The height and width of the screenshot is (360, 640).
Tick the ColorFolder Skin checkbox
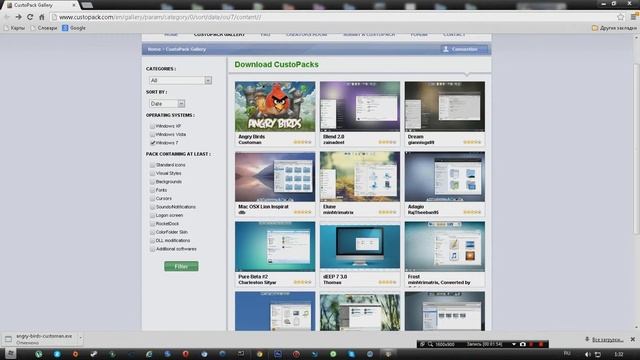(153, 232)
